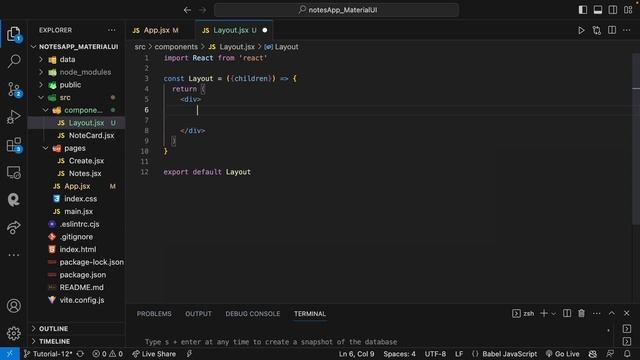This screenshot has height=360, width=640.
Task: Open the Manage settings gear
Action: click(x=14, y=333)
